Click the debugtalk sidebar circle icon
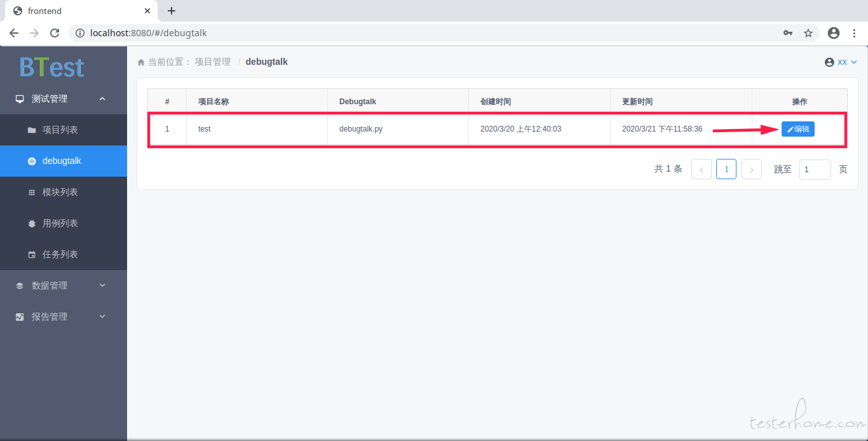Viewport: 868px width, 441px height. point(32,161)
